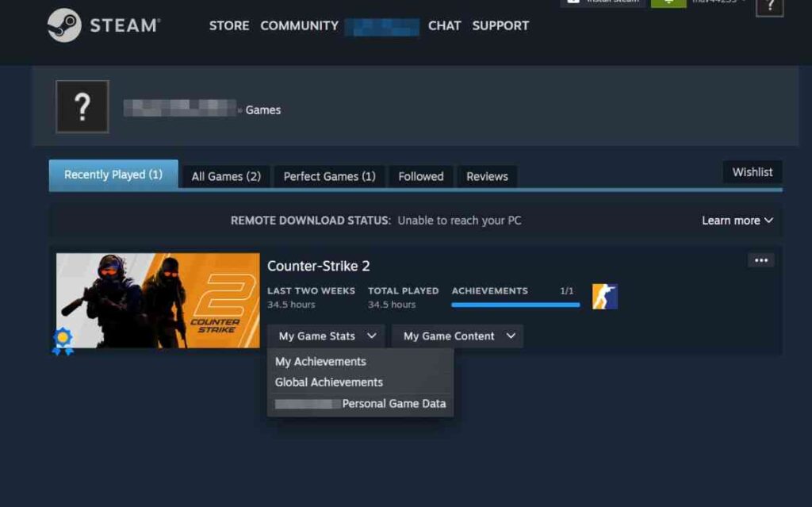Click the Steam logo in the header
Viewport: 812px width, 507px height.
coord(104,25)
